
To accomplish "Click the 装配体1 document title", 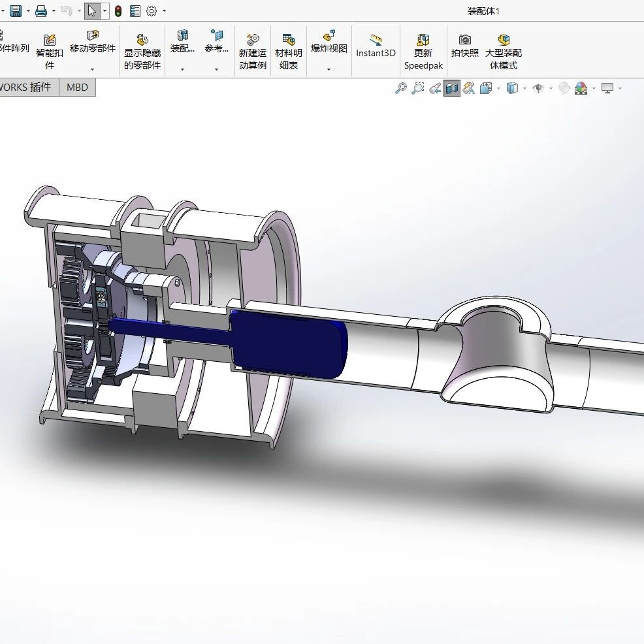I will (483, 11).
